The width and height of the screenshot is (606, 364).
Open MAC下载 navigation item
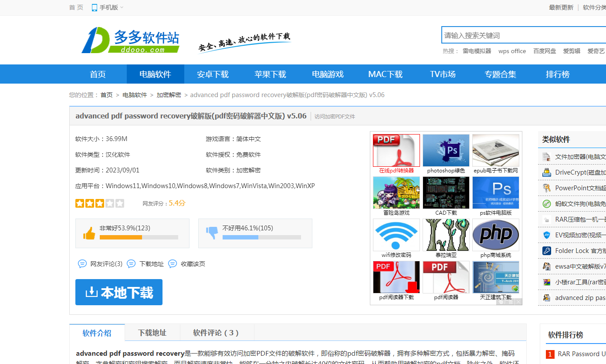386,74
